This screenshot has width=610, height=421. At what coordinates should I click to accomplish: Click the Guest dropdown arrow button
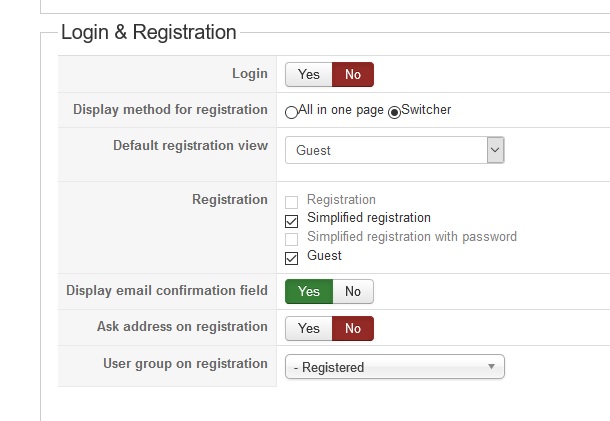[495, 150]
